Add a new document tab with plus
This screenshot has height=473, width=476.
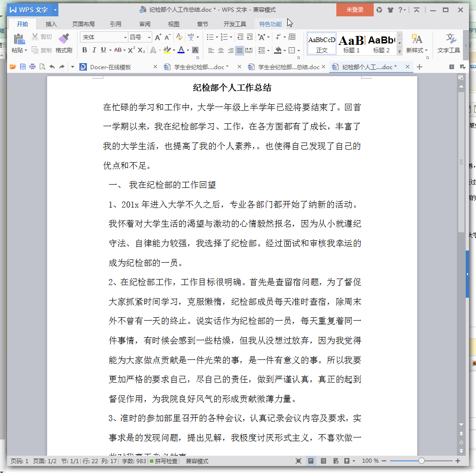[419, 67]
